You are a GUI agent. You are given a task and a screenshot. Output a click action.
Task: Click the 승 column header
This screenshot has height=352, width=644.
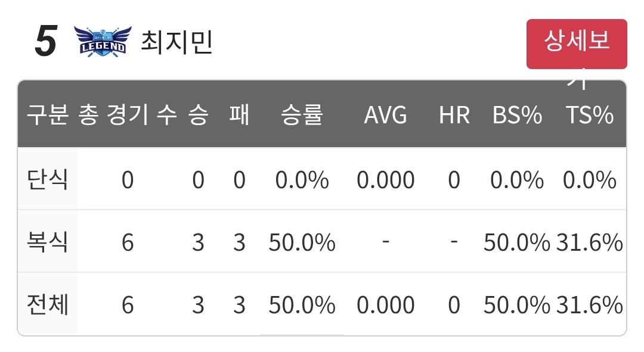[199, 114]
